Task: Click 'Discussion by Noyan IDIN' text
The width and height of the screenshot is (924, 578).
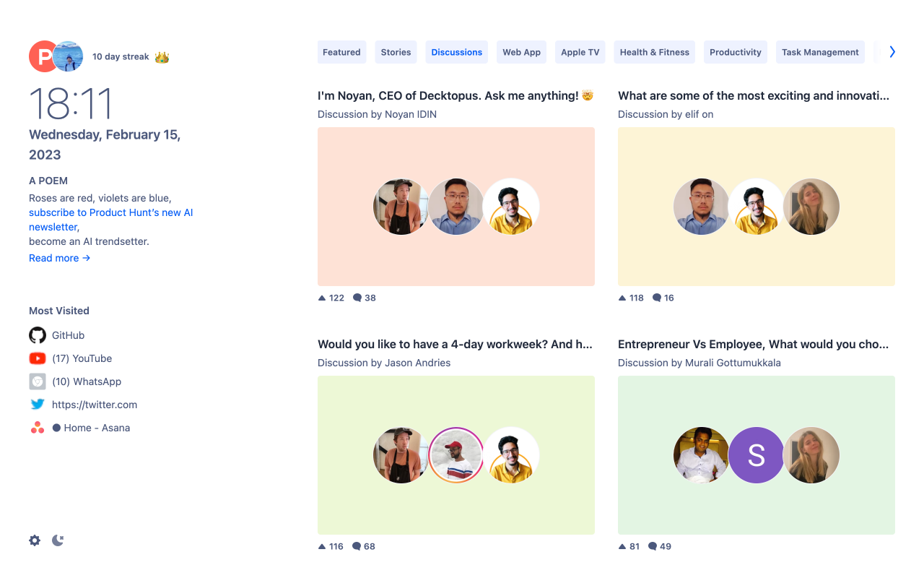Action: 377,114
